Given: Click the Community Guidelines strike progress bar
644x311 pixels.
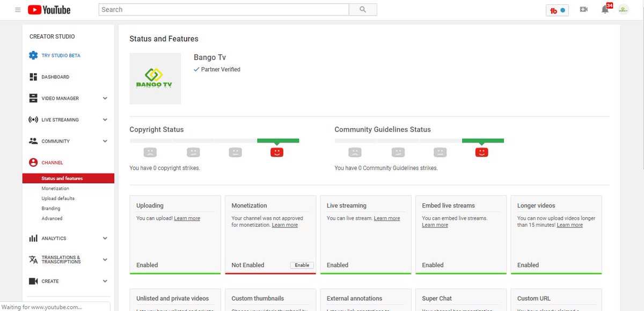Looking at the screenshot, I should [x=419, y=140].
